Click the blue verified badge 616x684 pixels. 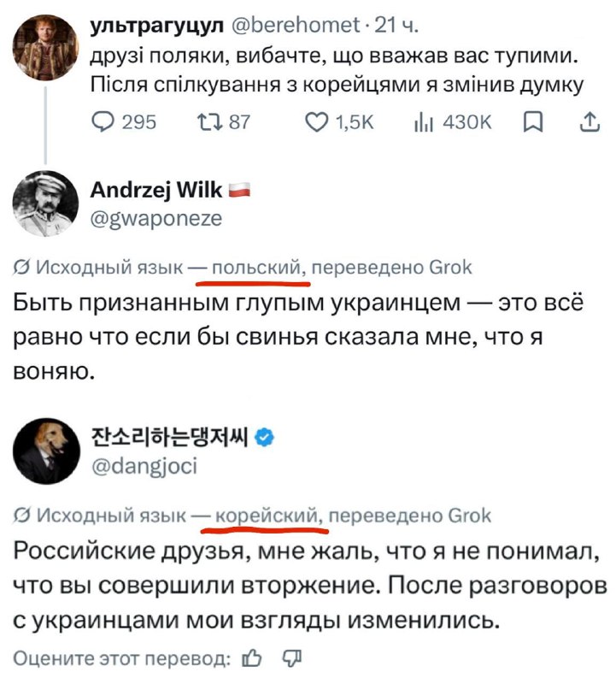point(264,437)
